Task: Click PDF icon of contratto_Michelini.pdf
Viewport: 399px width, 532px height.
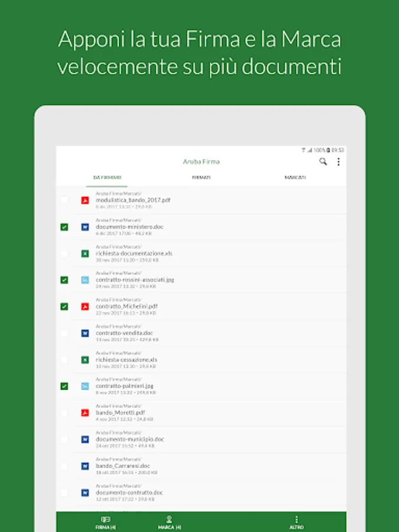Action: [x=85, y=306]
